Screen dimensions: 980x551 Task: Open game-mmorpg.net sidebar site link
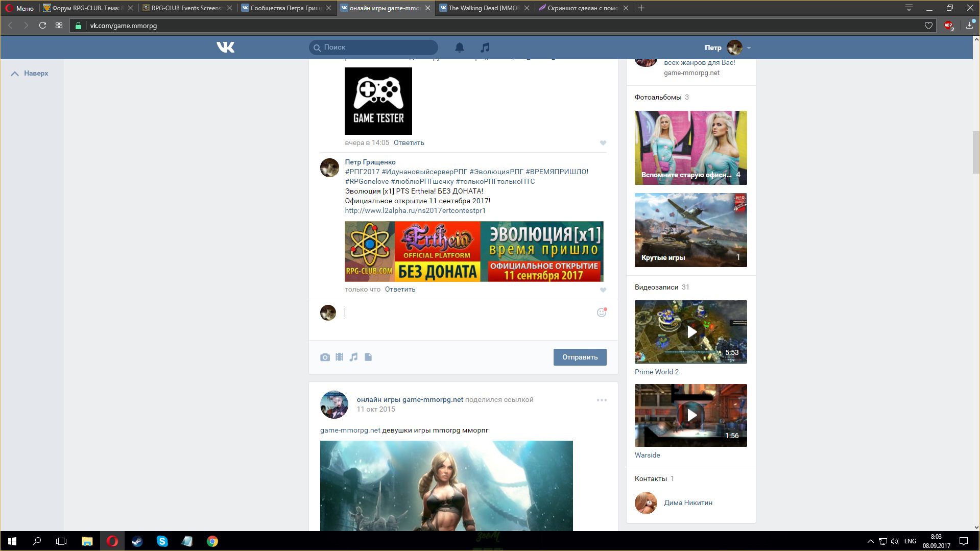coord(691,73)
